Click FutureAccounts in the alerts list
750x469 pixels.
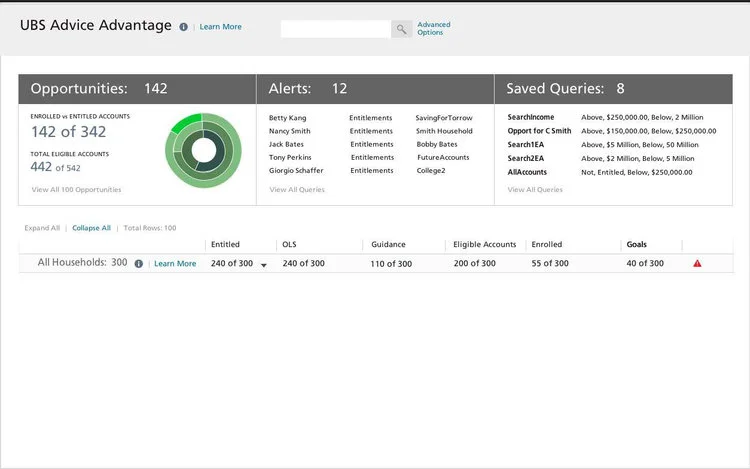tap(443, 157)
